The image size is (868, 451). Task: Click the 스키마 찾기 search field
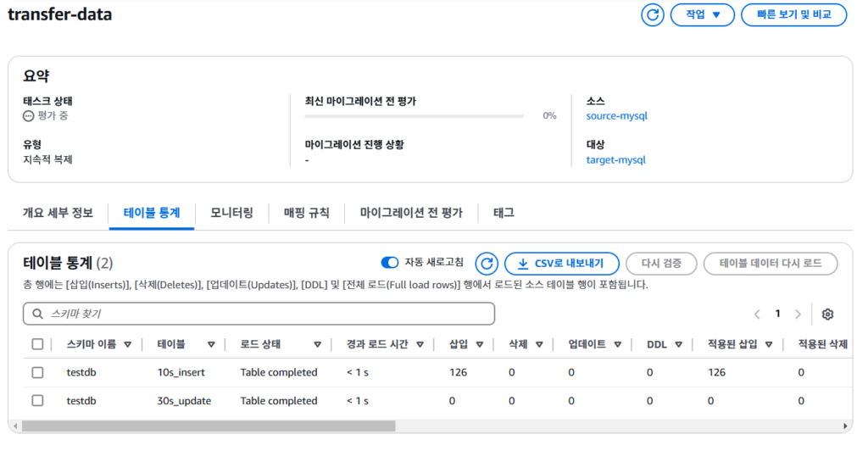click(x=259, y=314)
